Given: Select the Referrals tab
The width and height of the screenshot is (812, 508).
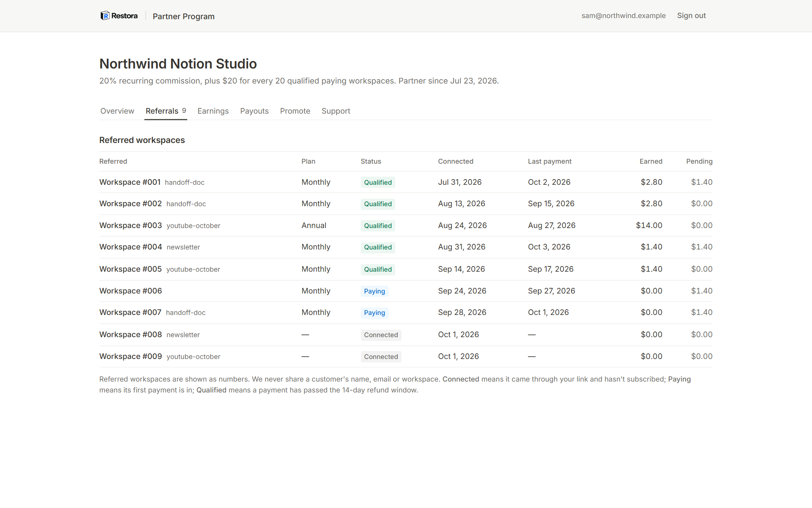Looking at the screenshot, I should 166,111.
